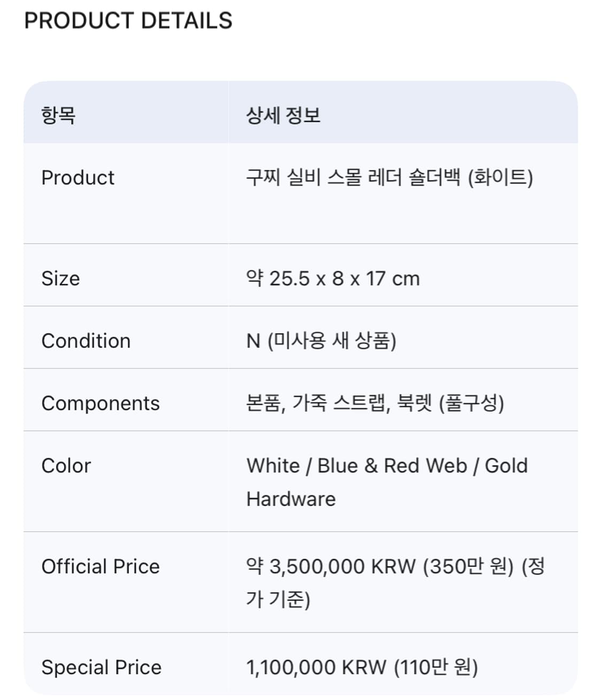601x700 pixels.
Task: Click the PRODUCT DETAILS heading
Action: [128, 21]
